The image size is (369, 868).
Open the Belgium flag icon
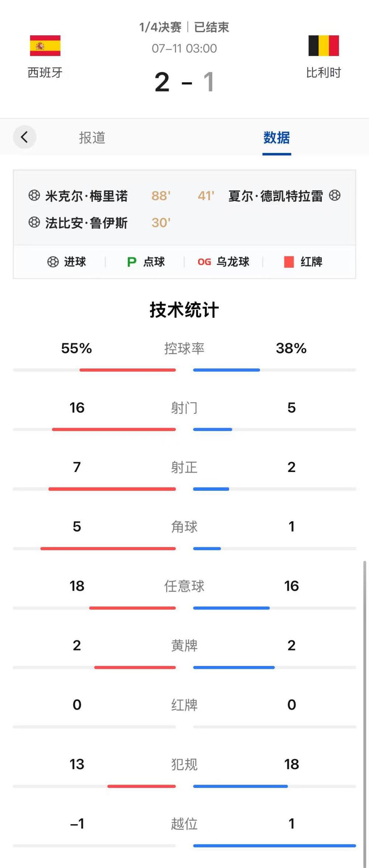click(x=324, y=46)
